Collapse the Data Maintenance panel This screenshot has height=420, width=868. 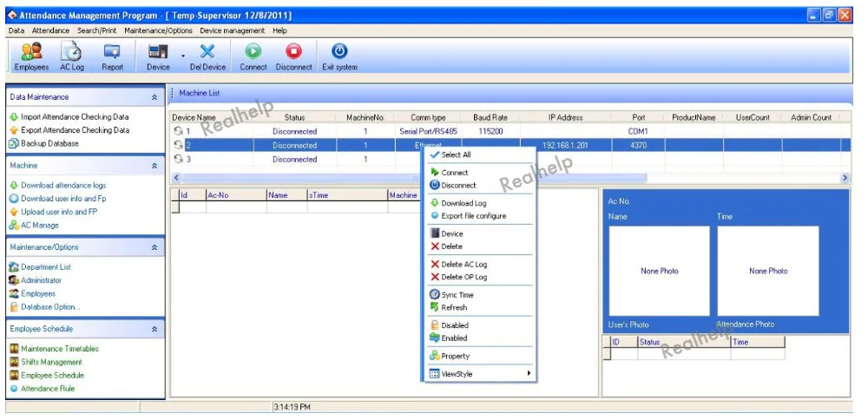pyautogui.click(x=155, y=97)
